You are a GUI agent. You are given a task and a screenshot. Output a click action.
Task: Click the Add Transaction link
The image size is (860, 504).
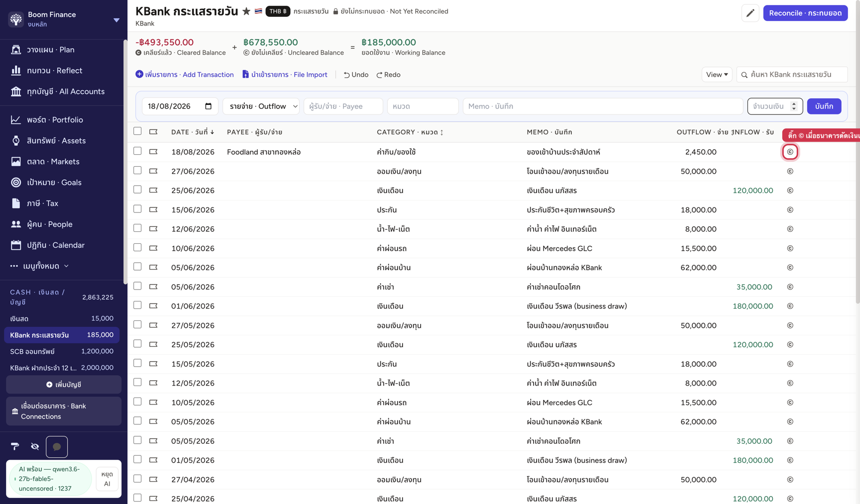(x=185, y=75)
